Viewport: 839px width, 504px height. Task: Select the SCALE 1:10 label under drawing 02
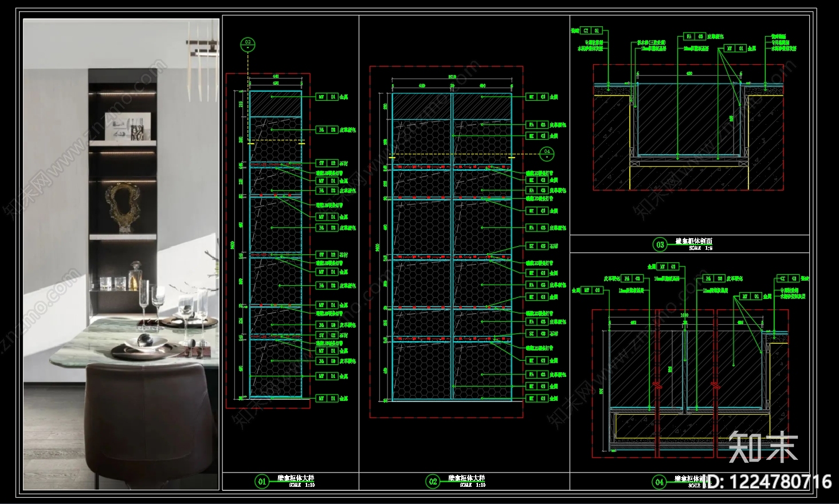click(x=473, y=485)
